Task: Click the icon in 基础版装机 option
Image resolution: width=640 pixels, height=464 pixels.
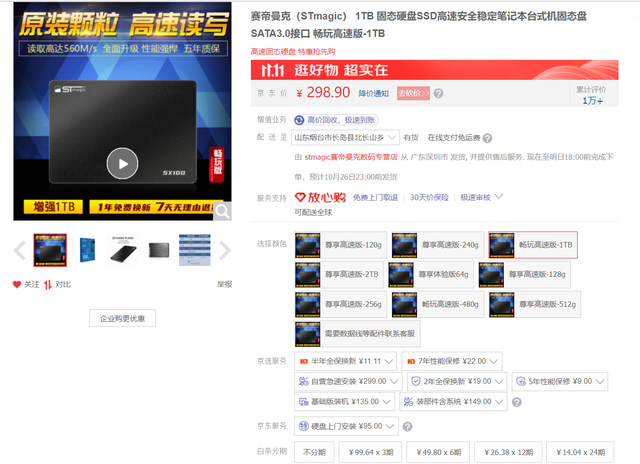Action: (x=303, y=402)
